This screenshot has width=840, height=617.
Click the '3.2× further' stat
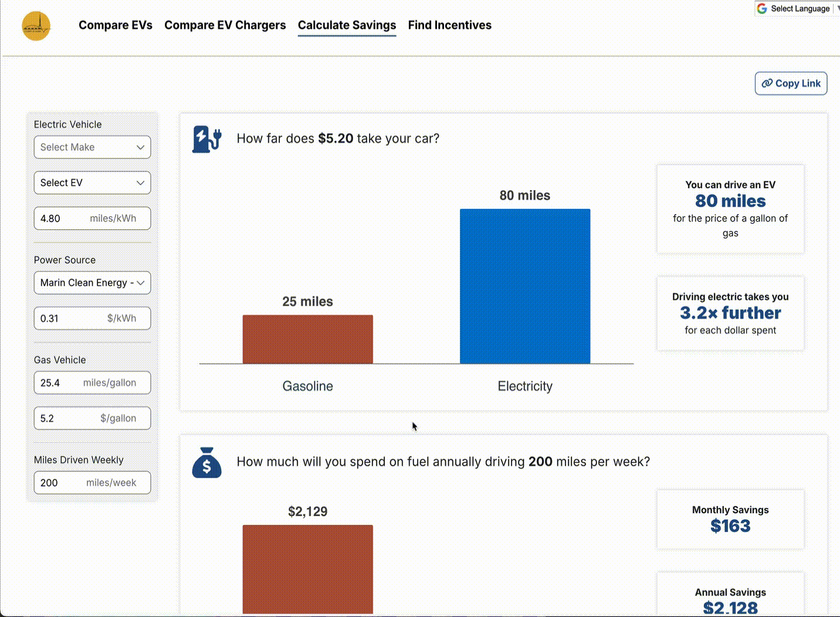click(730, 313)
